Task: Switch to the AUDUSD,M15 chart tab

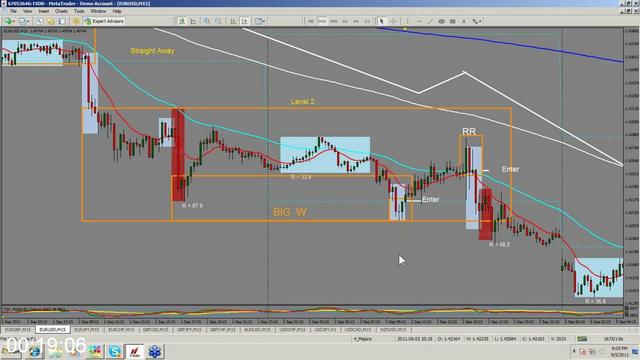Action: click(258, 329)
